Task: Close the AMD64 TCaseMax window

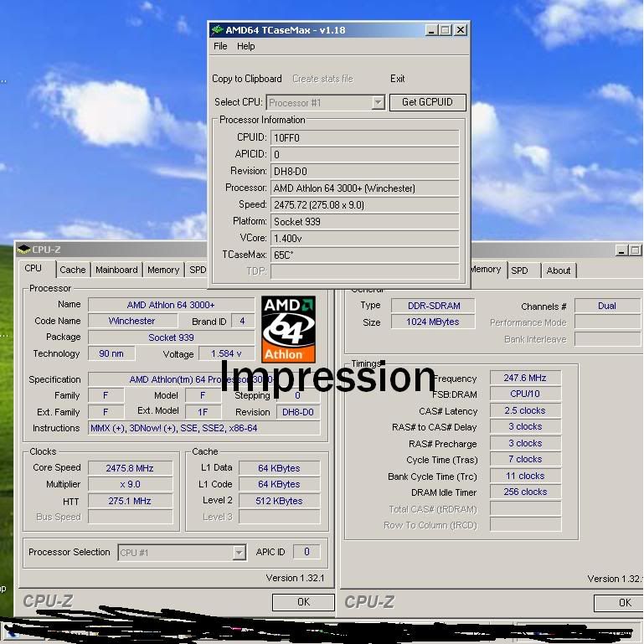Action: (x=461, y=30)
